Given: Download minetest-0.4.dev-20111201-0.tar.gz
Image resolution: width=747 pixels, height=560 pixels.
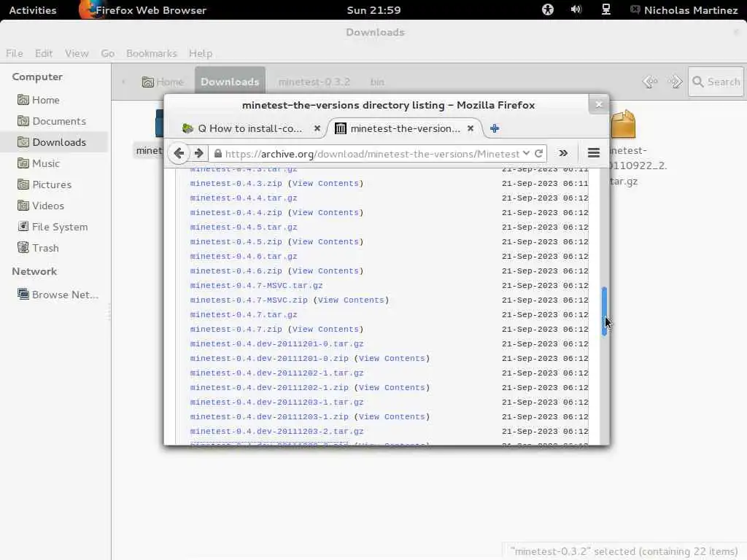Looking at the screenshot, I should pyautogui.click(x=276, y=344).
